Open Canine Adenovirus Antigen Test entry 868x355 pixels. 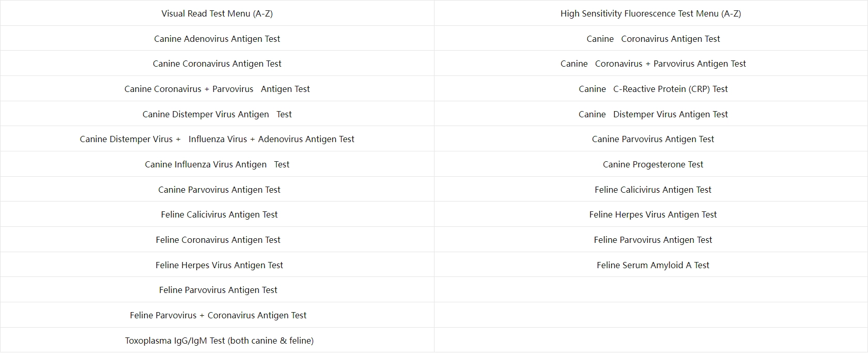[217, 39]
